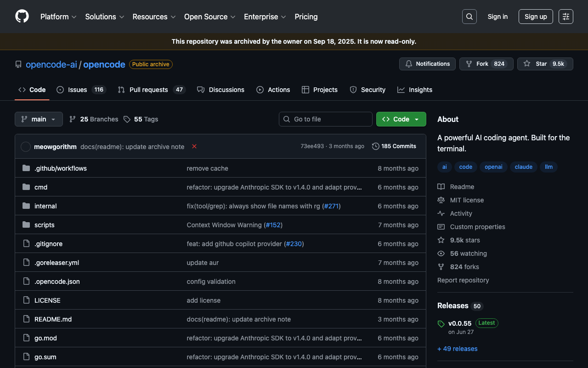Select the claude topic tag

[523, 167]
